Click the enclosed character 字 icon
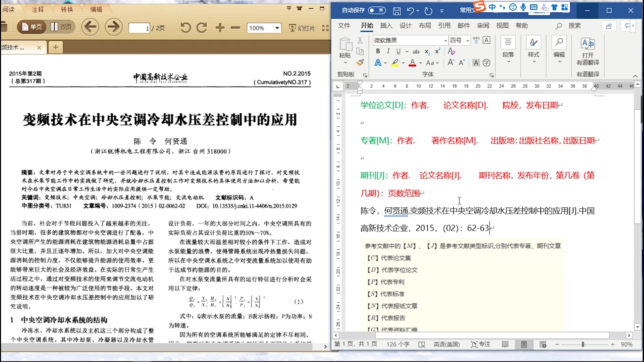 (x=486, y=63)
